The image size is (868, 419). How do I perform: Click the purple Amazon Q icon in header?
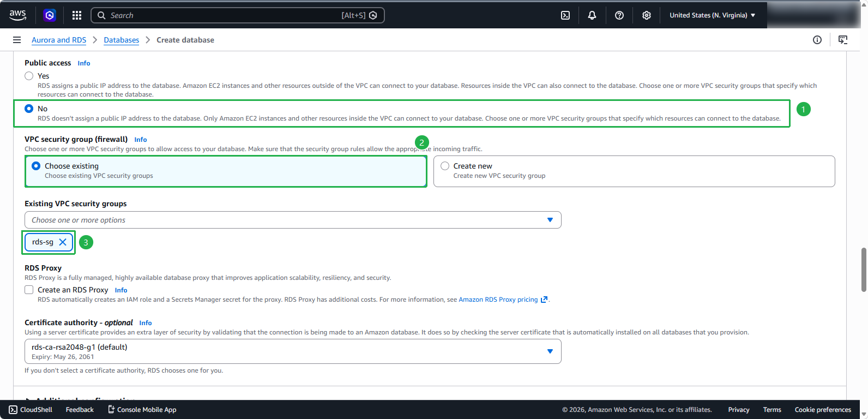click(50, 15)
